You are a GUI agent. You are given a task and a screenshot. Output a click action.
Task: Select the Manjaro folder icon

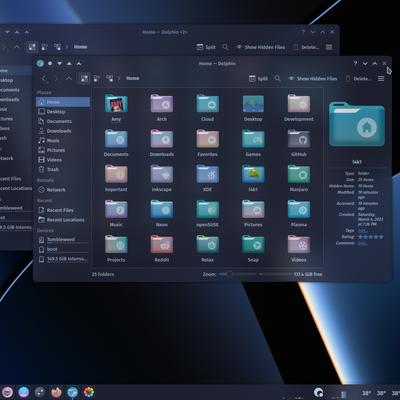click(299, 174)
